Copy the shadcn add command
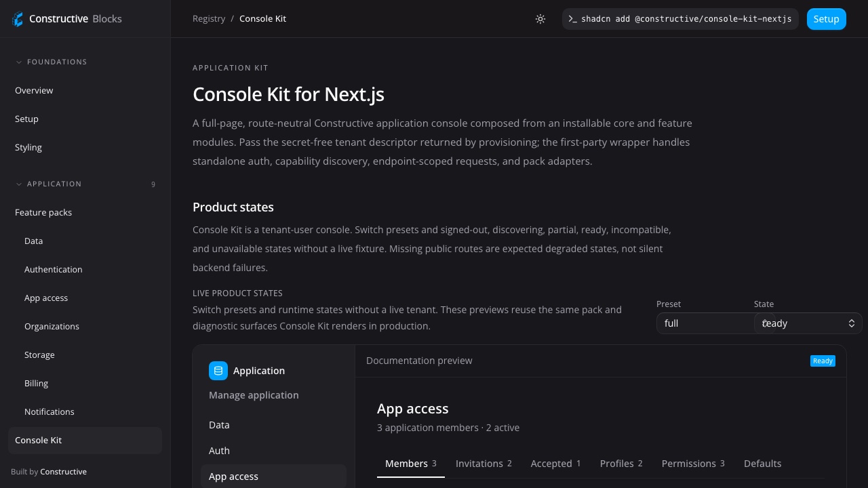 [x=680, y=19]
